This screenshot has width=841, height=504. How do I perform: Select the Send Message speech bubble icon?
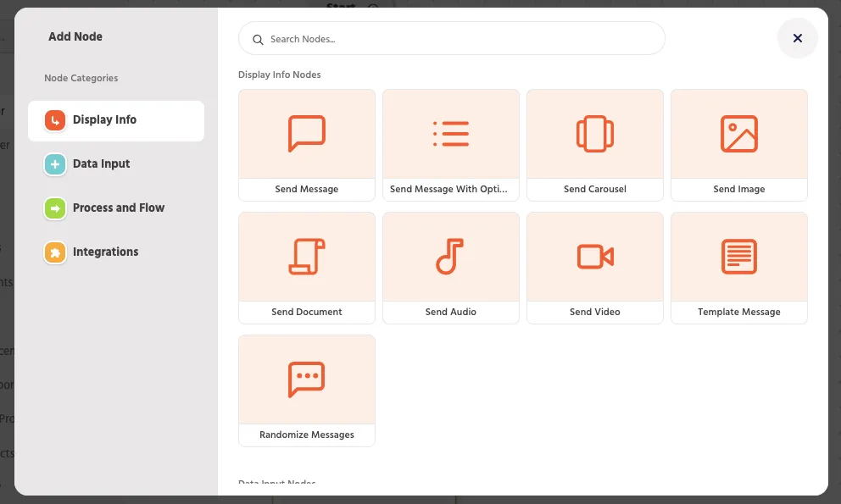307,134
